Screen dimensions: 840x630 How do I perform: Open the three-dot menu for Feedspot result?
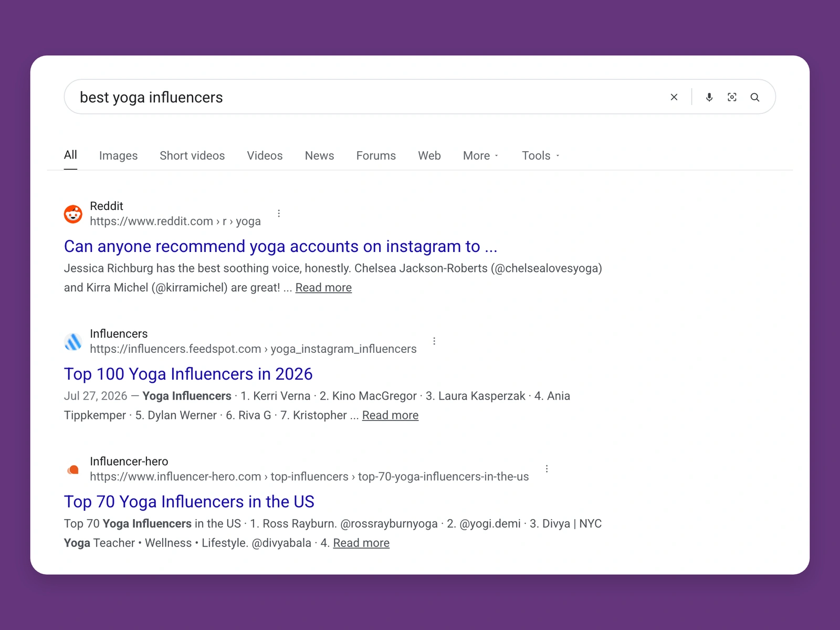(x=434, y=341)
